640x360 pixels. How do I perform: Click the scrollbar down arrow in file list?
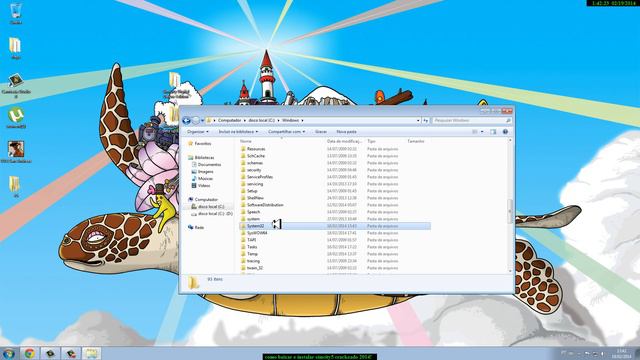point(510,271)
